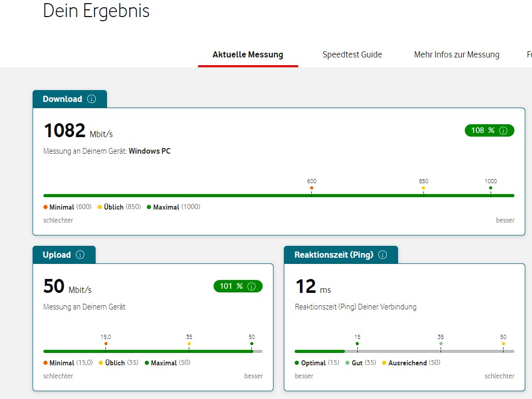
Task: Click the info icon inside the 101% badge
Action: point(251,286)
